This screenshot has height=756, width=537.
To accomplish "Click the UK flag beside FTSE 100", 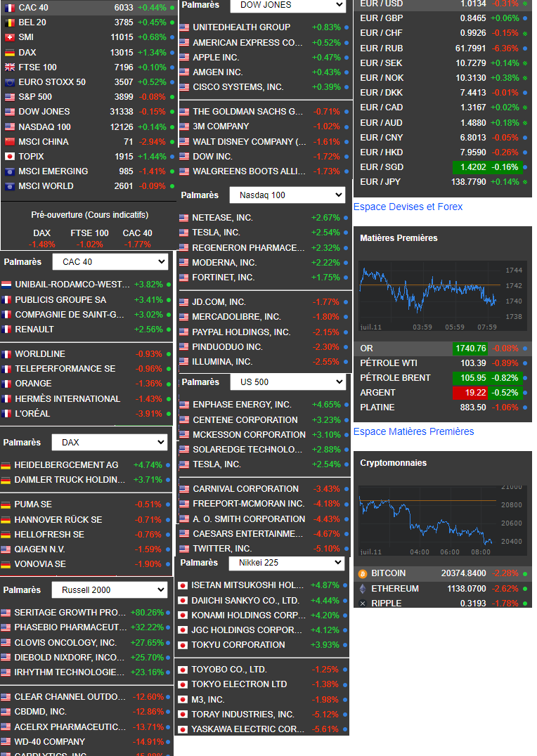I will [x=10, y=67].
